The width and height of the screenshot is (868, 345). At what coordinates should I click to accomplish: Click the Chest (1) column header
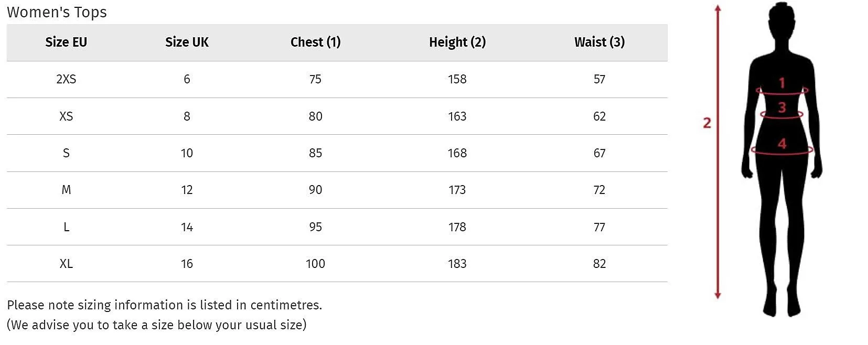pyautogui.click(x=315, y=42)
